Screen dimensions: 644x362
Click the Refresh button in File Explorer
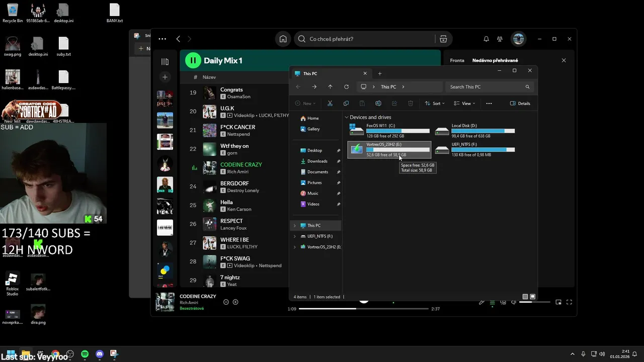click(346, 86)
